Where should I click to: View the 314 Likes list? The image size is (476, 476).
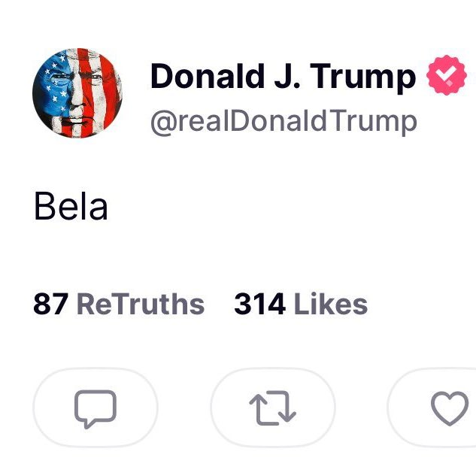(x=301, y=305)
